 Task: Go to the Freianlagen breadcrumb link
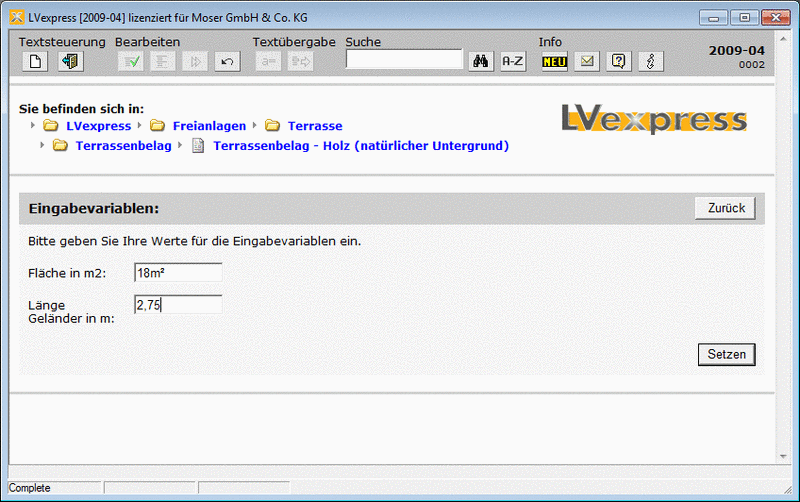click(209, 126)
